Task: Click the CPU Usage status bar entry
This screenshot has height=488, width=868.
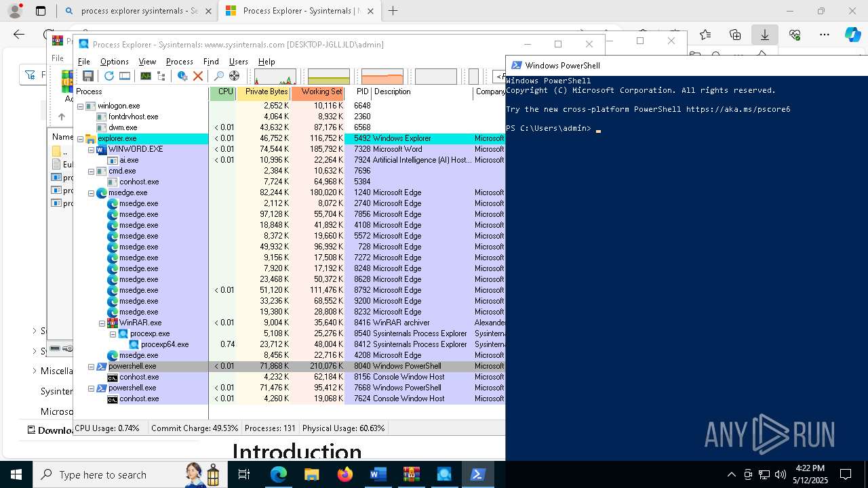Action: coord(107,428)
